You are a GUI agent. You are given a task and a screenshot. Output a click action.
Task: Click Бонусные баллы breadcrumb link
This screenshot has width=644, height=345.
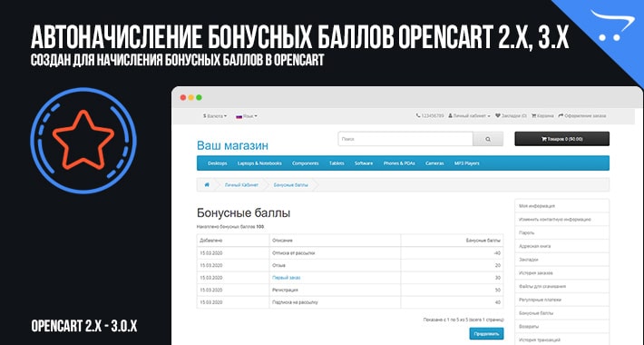tap(291, 185)
